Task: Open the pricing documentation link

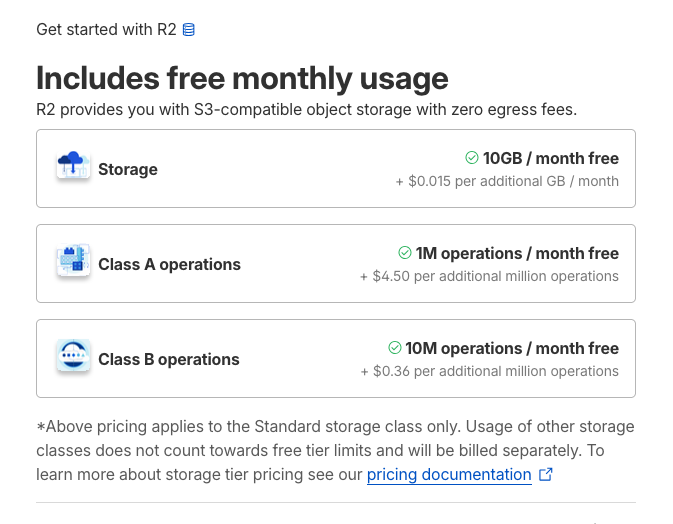Action: (x=449, y=475)
